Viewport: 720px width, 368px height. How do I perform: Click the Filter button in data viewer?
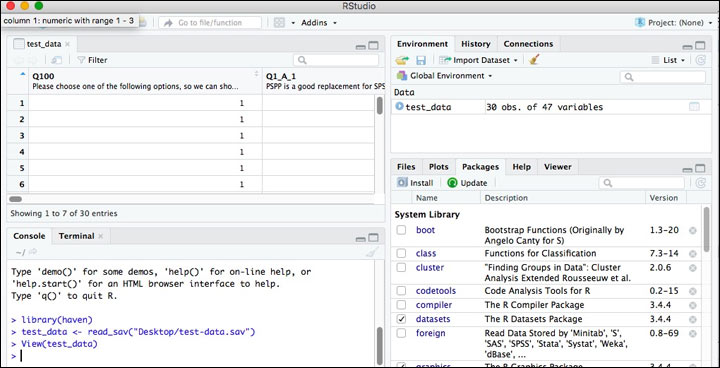92,60
